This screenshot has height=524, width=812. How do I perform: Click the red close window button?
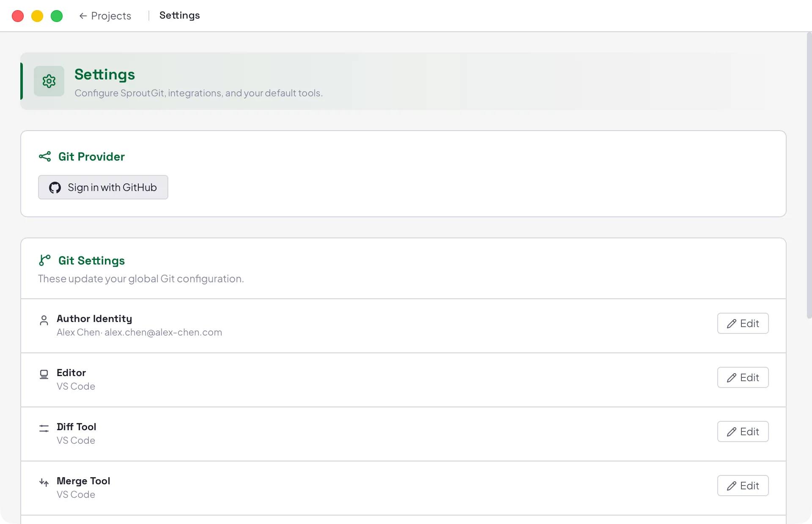18,16
